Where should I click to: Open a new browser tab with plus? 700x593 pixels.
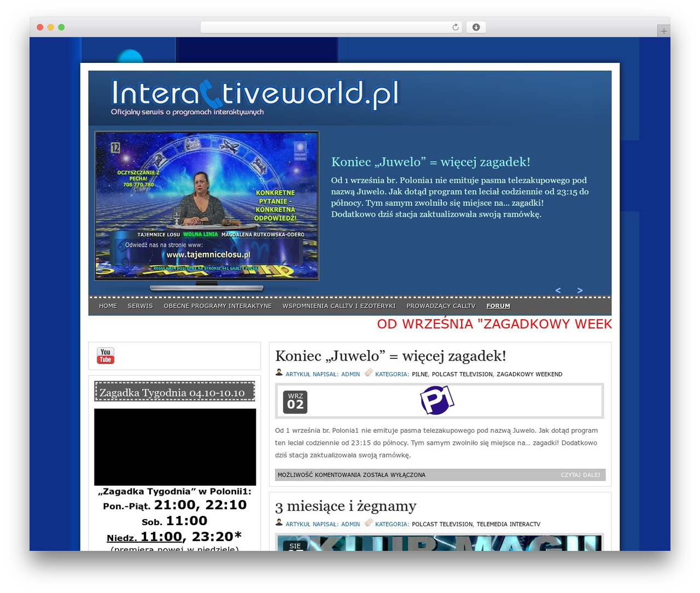click(663, 31)
